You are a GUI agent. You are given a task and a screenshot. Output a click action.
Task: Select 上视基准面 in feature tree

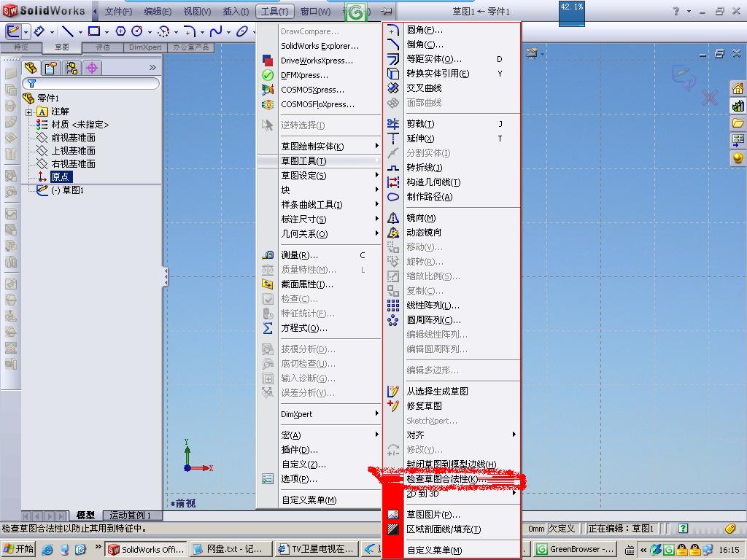[73, 150]
